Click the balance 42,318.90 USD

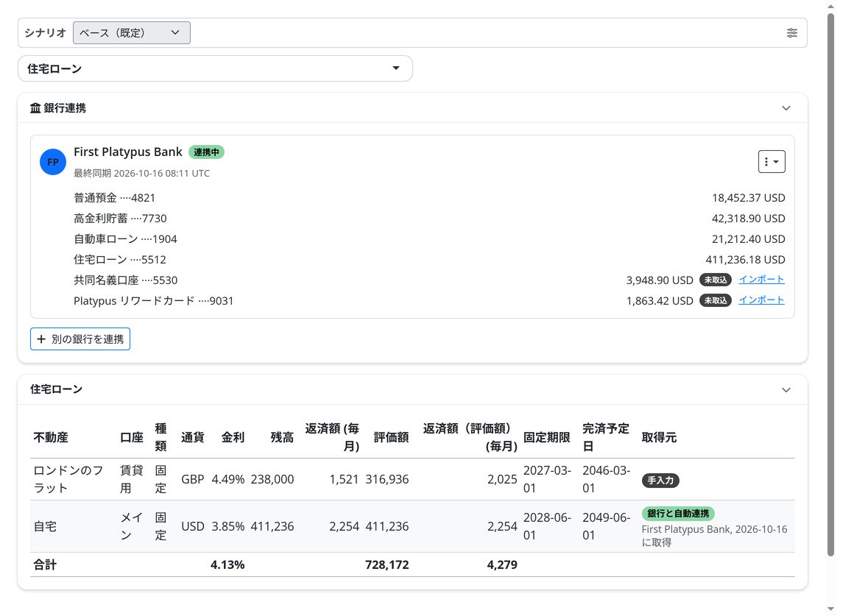pyautogui.click(x=748, y=219)
